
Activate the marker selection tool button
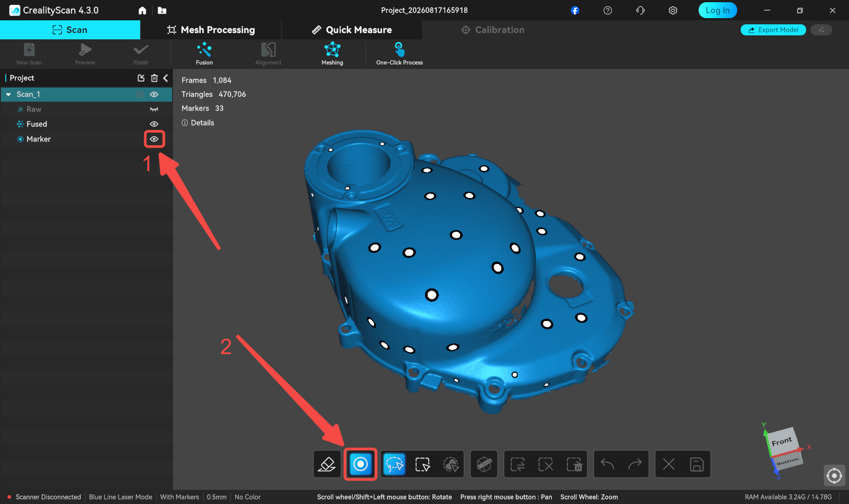point(360,464)
